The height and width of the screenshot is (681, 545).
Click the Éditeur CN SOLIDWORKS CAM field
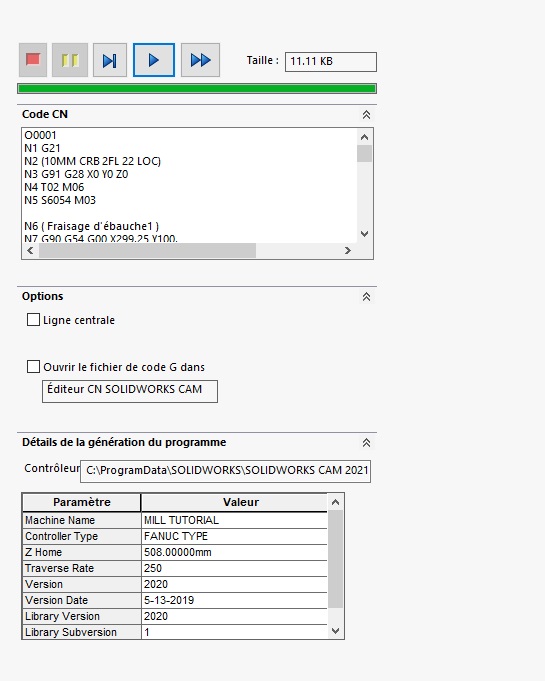click(130, 391)
